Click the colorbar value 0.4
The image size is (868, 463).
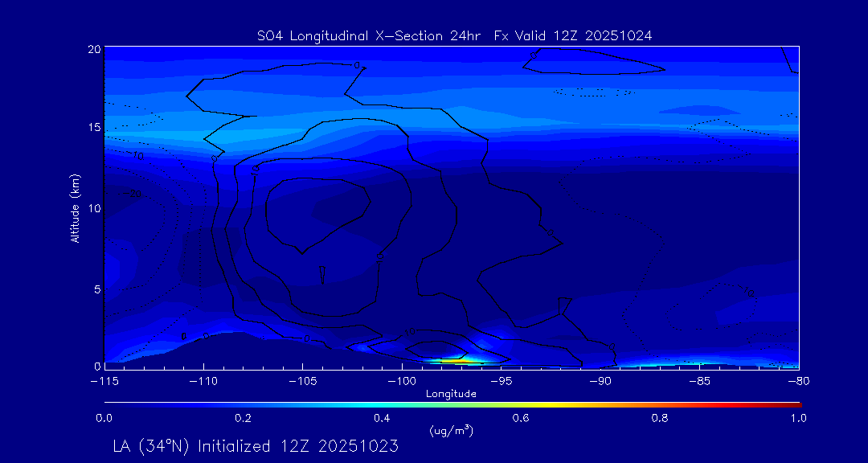(383, 418)
